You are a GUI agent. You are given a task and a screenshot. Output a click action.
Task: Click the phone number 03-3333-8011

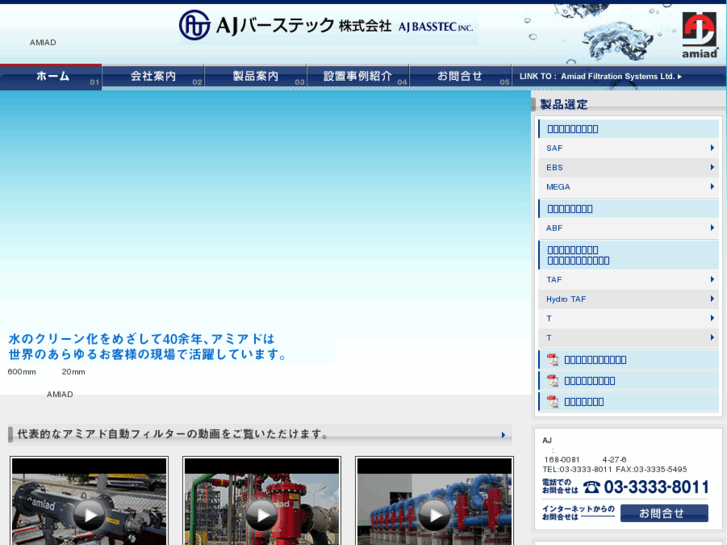point(656,487)
